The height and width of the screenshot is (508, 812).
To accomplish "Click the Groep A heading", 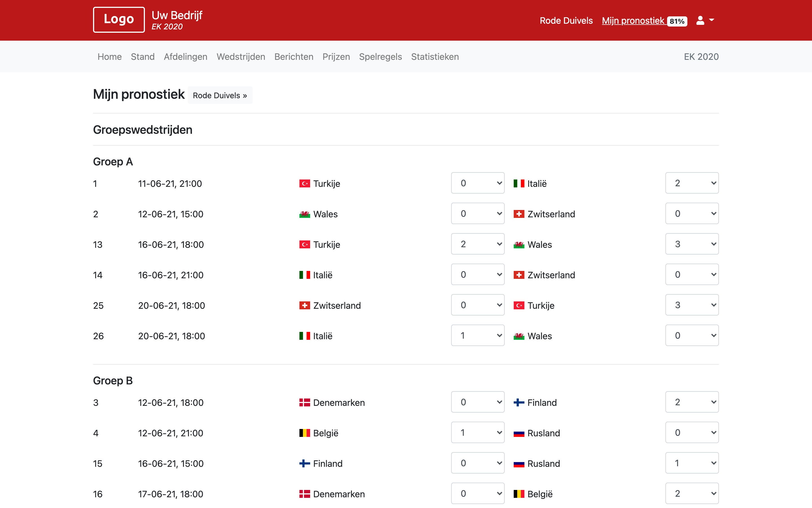I will point(113,162).
